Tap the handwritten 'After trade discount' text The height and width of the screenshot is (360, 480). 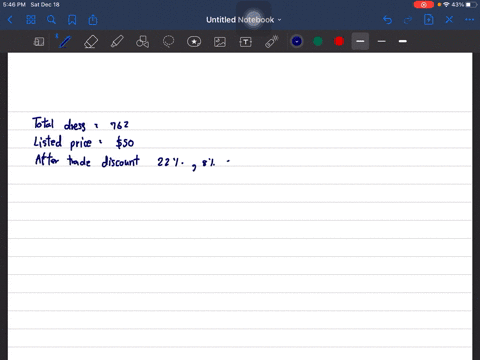[x=87, y=161]
